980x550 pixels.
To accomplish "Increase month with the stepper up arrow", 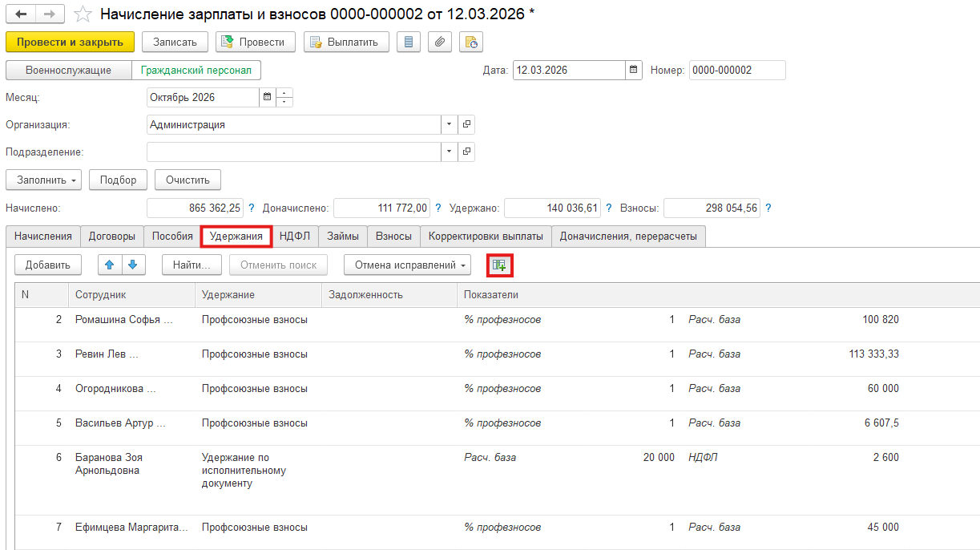I will coord(284,93).
